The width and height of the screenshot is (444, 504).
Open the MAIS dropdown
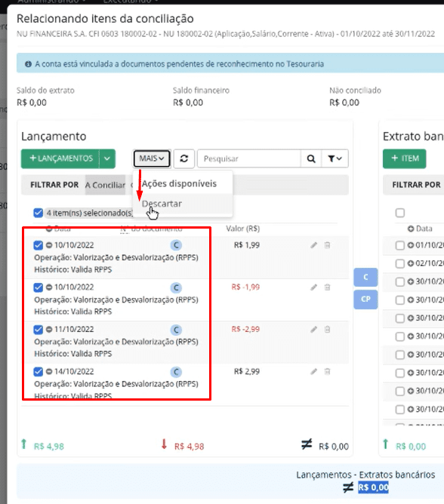pyautogui.click(x=152, y=158)
